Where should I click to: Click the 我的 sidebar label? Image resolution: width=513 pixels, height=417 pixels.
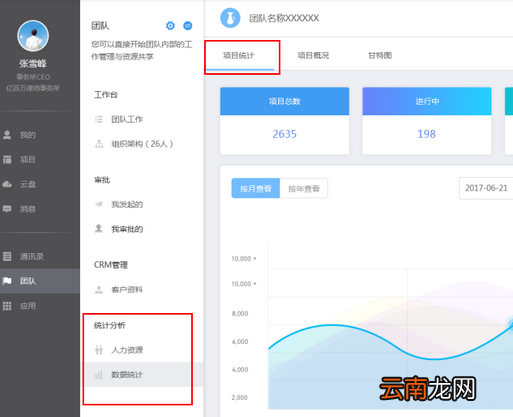click(x=28, y=135)
